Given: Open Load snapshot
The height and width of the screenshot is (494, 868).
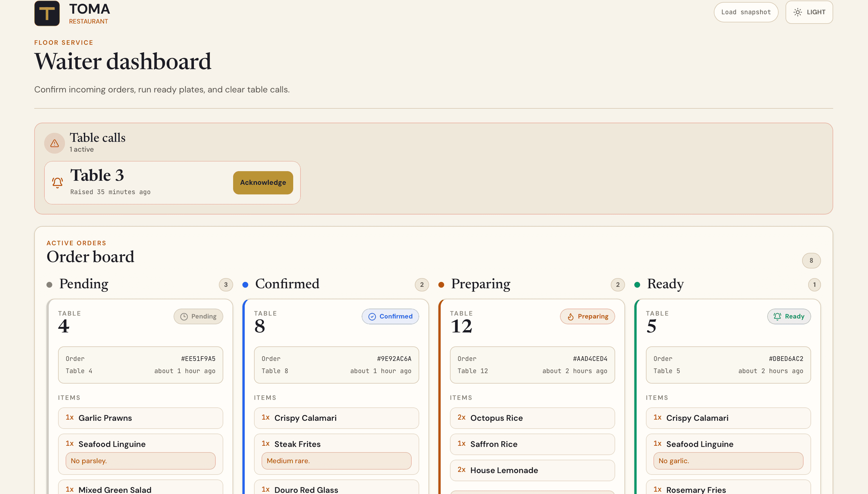Looking at the screenshot, I should click(x=746, y=12).
